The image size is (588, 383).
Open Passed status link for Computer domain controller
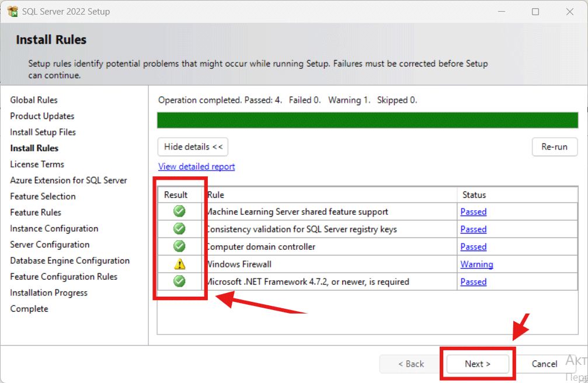(473, 246)
